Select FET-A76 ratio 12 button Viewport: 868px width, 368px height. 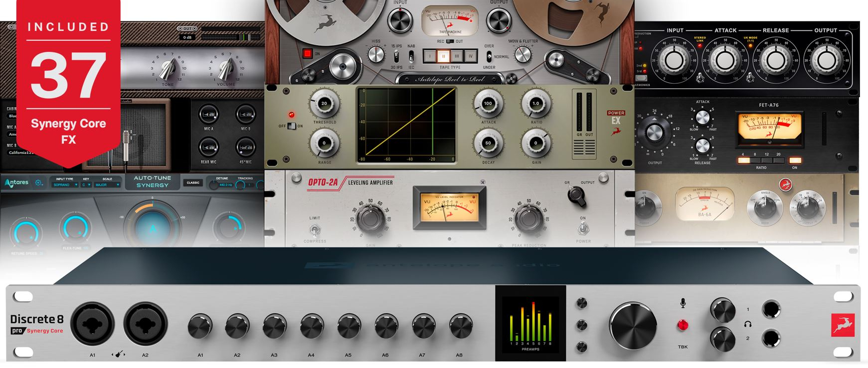[767, 160]
